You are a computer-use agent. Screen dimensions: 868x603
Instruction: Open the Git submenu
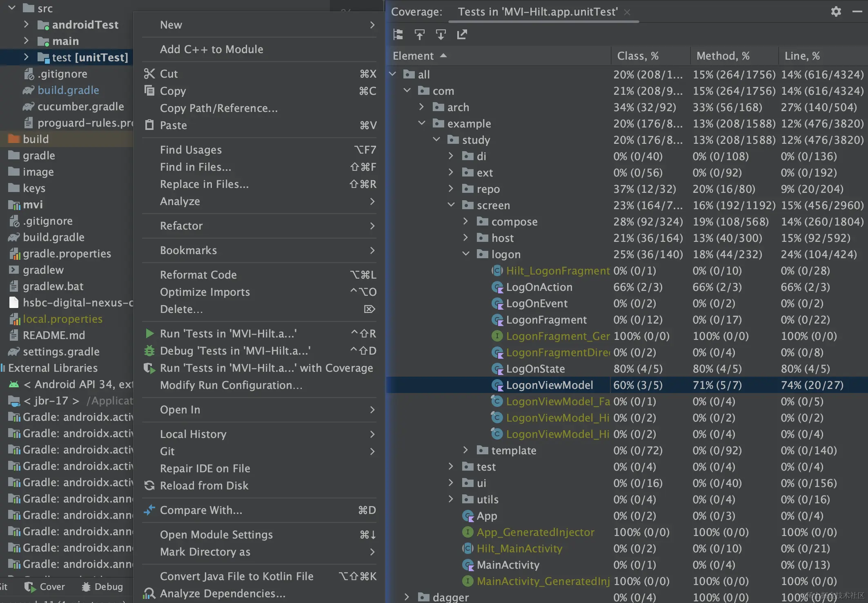pos(259,451)
